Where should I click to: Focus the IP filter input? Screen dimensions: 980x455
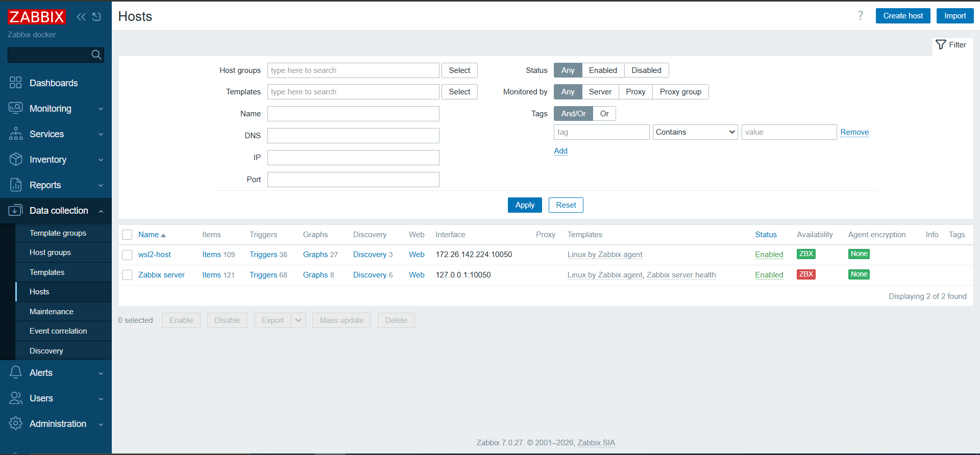click(x=353, y=158)
